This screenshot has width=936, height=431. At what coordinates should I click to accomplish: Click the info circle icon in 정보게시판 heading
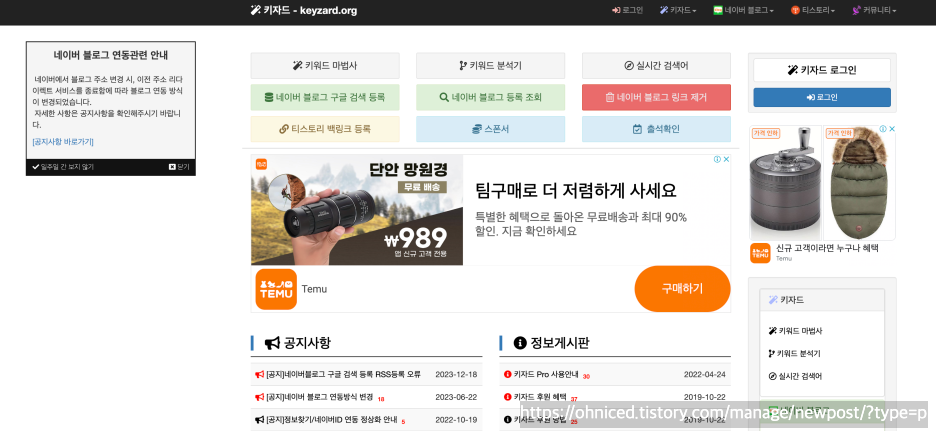tap(520, 343)
